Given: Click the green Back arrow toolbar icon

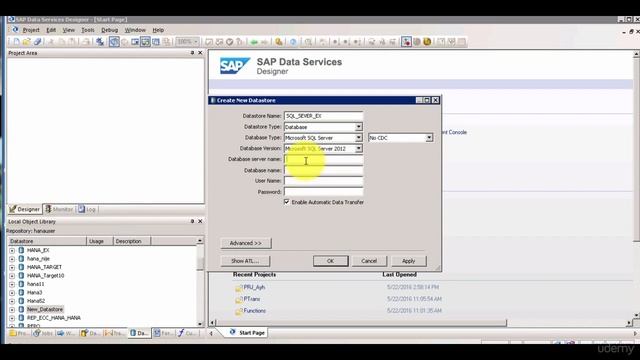Looking at the screenshot, I should tap(254, 42).
